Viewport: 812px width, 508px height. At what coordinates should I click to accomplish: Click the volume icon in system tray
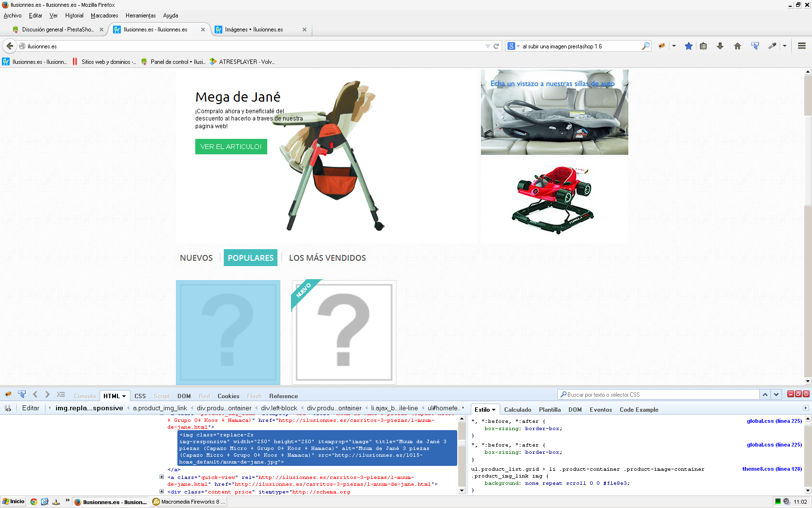coord(786,502)
